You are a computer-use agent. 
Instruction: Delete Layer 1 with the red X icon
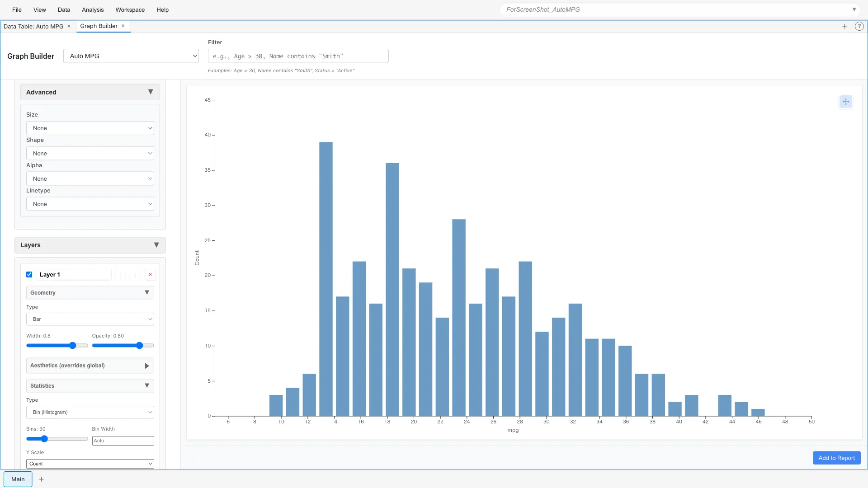150,274
